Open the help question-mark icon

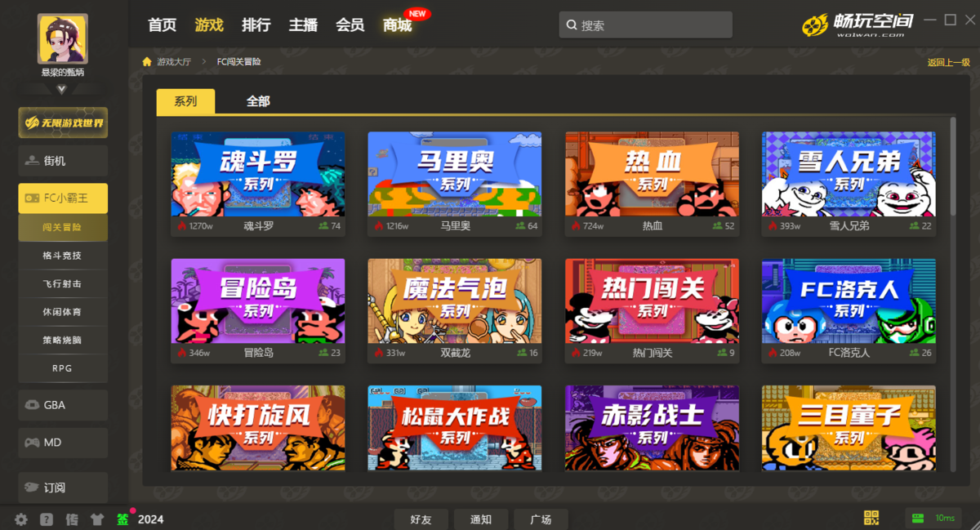(x=47, y=519)
